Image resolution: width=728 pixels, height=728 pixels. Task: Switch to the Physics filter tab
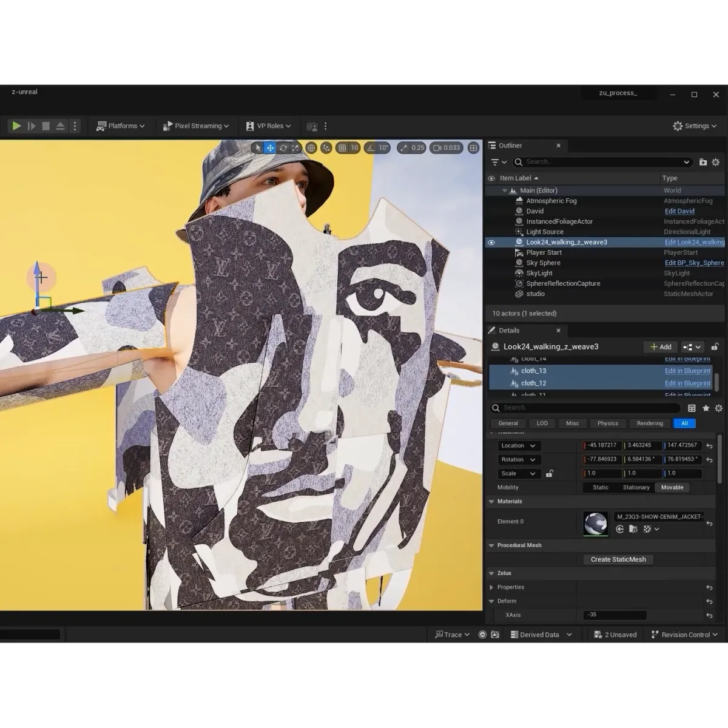coord(607,423)
